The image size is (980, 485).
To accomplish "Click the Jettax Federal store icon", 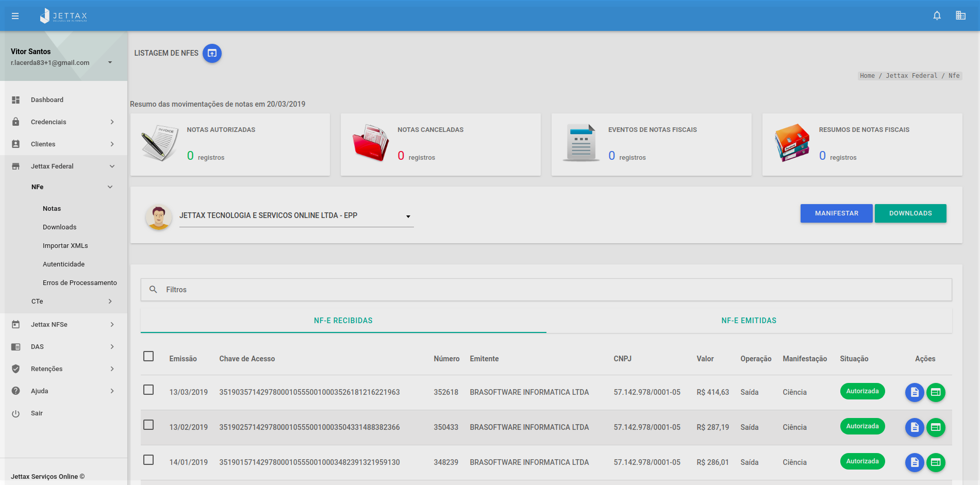I will coord(16,166).
